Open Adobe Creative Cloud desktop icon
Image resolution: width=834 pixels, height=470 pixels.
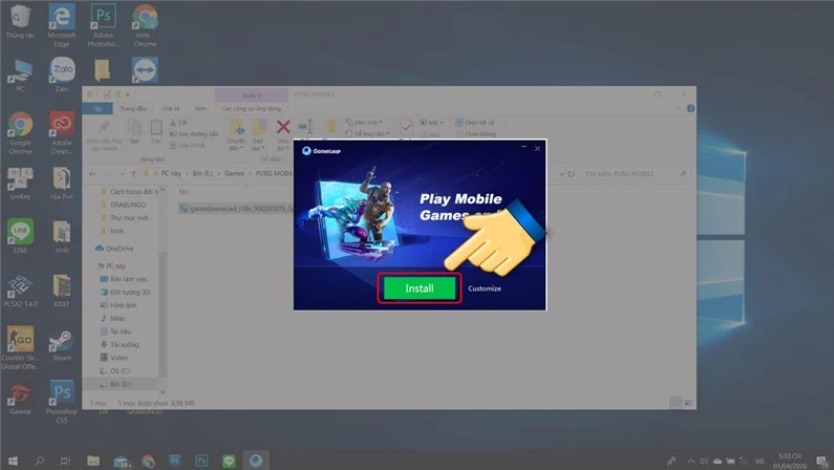point(61,125)
